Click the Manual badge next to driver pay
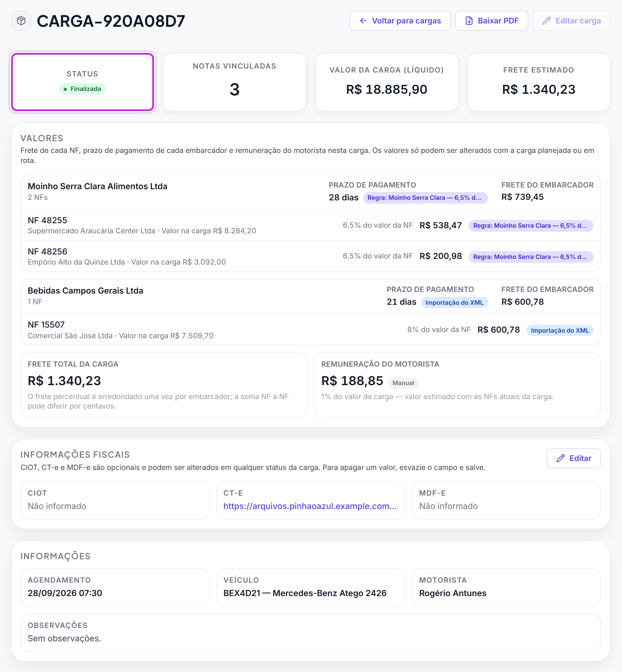Screen dimensions: 622x672 [403, 383]
